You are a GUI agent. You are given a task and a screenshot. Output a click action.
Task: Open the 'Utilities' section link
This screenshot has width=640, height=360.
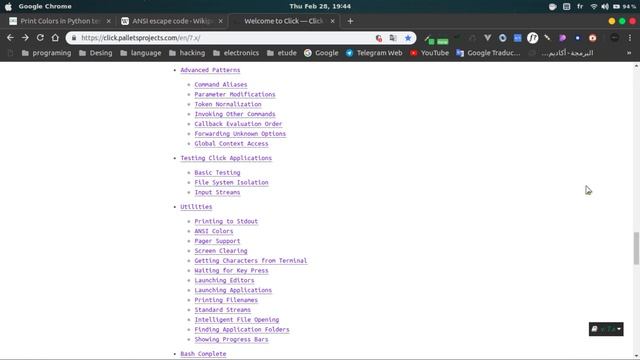(196, 207)
